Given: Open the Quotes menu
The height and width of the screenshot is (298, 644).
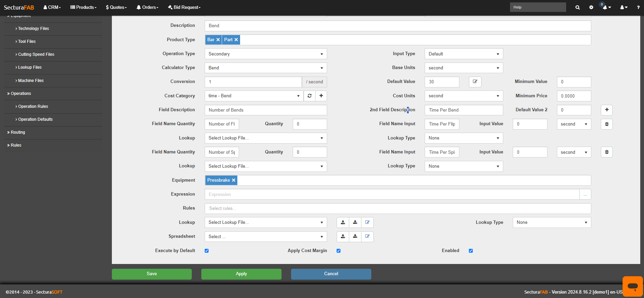Looking at the screenshot, I should pos(116,7).
